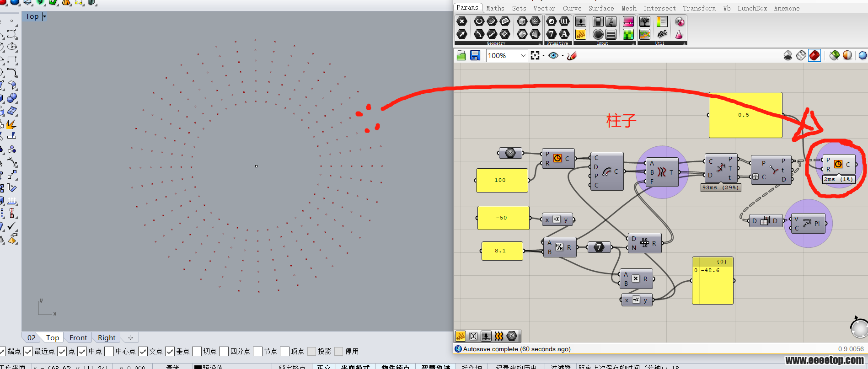
Task: Click the 0.5 yellow panel on canvas
Action: (x=745, y=115)
